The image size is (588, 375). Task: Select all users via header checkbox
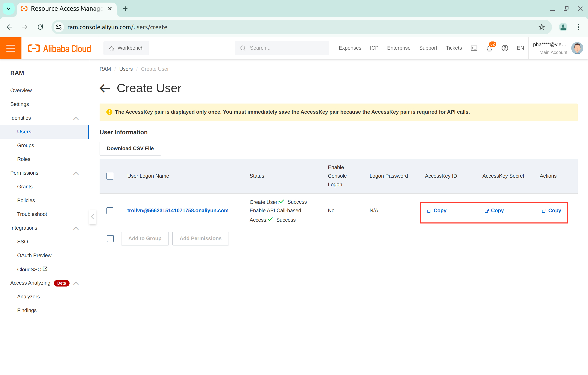110,176
